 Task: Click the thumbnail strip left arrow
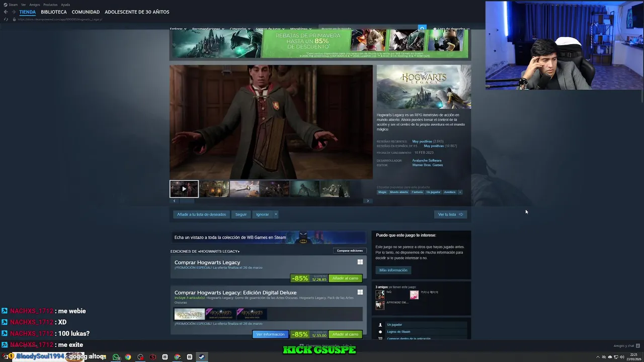[x=174, y=201]
